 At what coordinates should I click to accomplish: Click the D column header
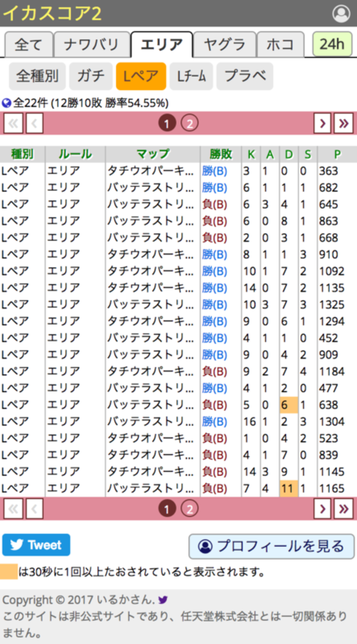[x=289, y=154]
